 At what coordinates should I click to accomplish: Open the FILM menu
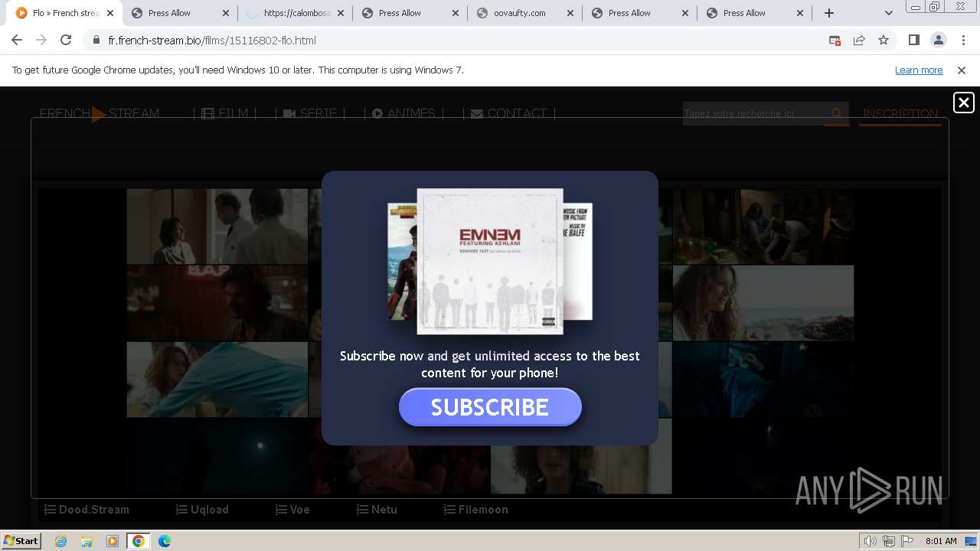224,114
